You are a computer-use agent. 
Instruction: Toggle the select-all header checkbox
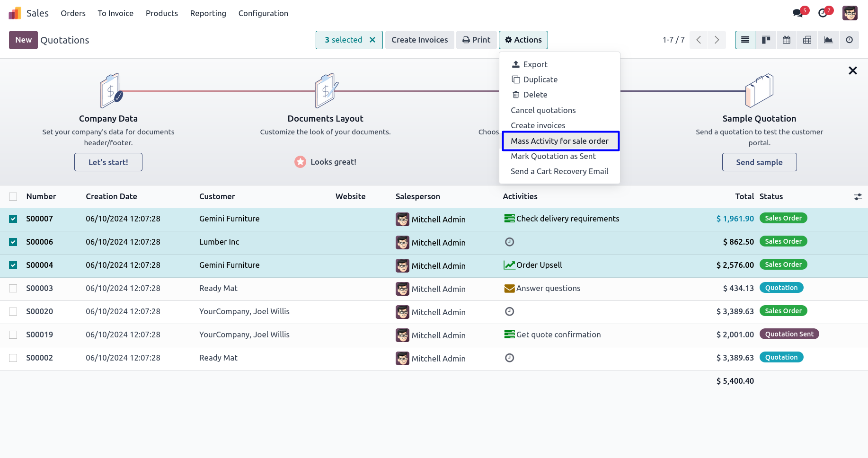coord(13,196)
